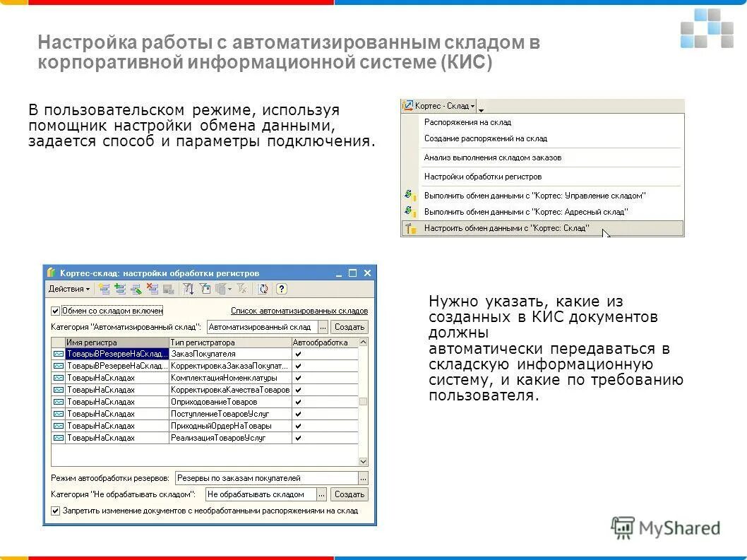Toggle Автообработка for ЗаказПокупателя row
Viewport: 747px width, 560px height.
[298, 354]
